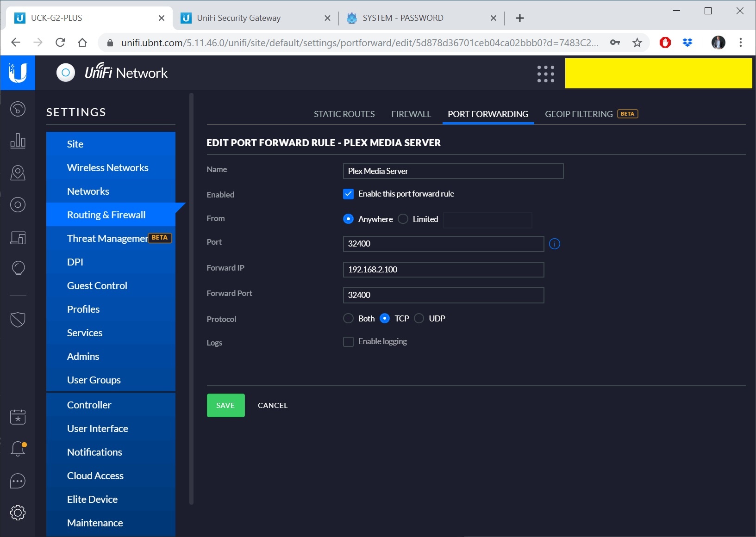Click the browser back arrow
The height and width of the screenshot is (537, 756).
click(x=16, y=43)
